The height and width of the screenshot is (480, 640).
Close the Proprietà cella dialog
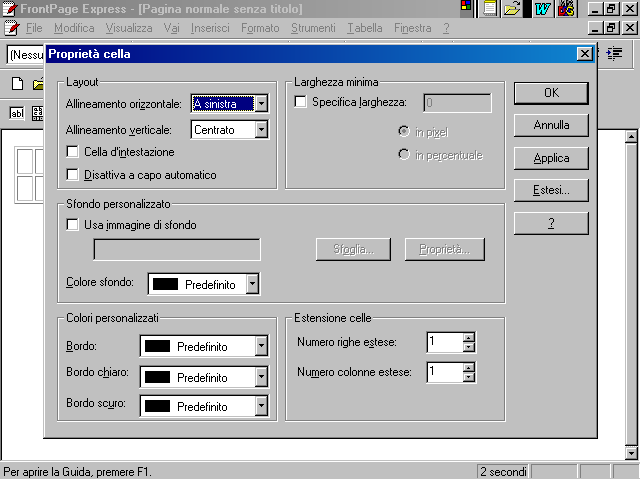pos(584,53)
